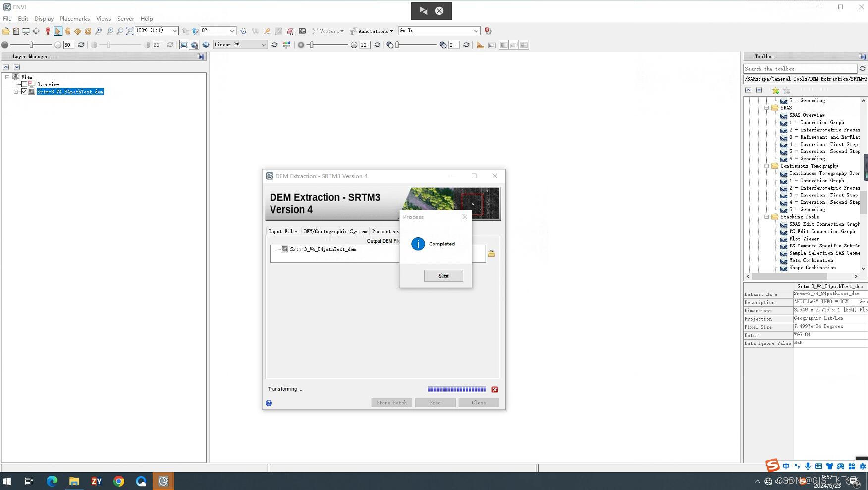The height and width of the screenshot is (490, 868).
Task: Switch to the Input Files tab
Action: 283,231
